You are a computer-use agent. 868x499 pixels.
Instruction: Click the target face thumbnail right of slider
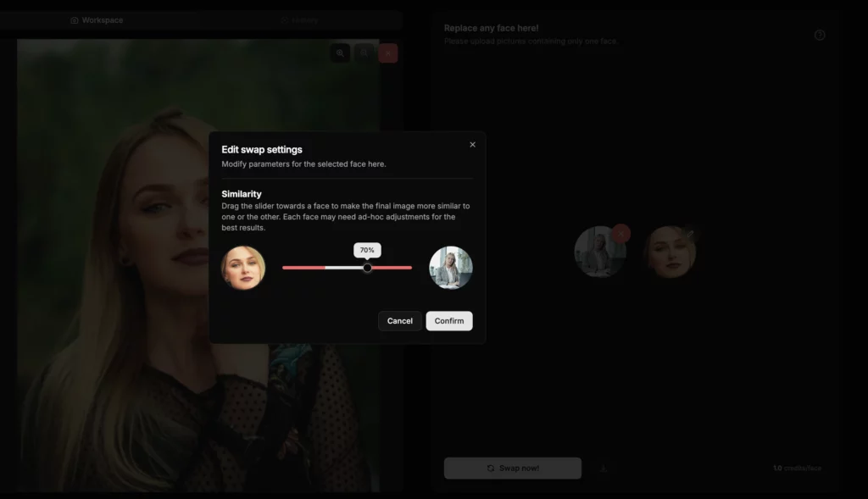point(450,268)
